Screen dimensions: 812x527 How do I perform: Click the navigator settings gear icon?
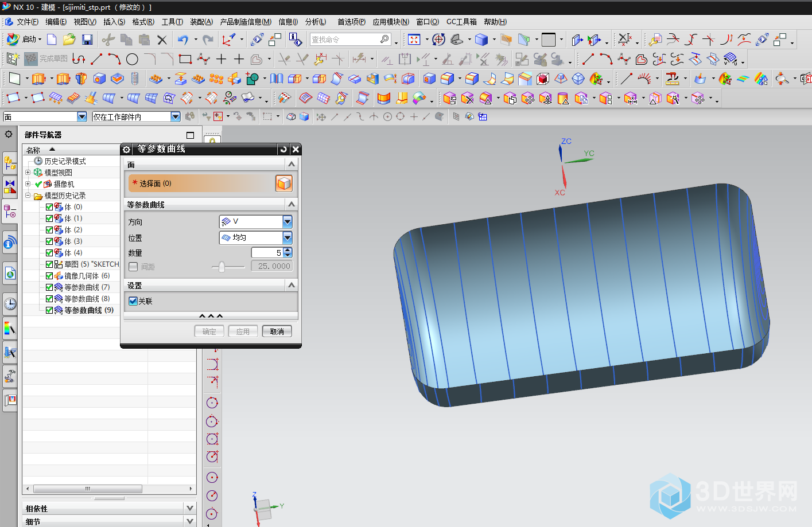coord(9,134)
